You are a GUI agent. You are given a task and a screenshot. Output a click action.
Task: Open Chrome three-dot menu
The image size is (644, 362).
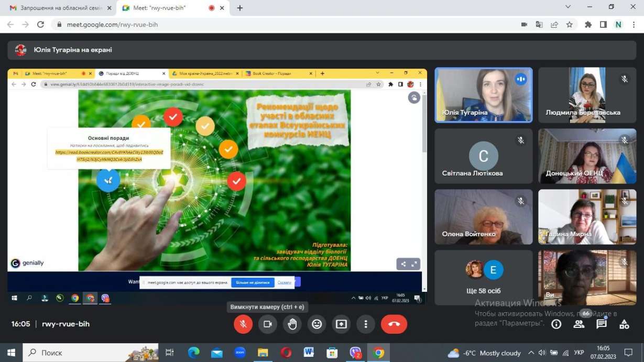pos(634,25)
